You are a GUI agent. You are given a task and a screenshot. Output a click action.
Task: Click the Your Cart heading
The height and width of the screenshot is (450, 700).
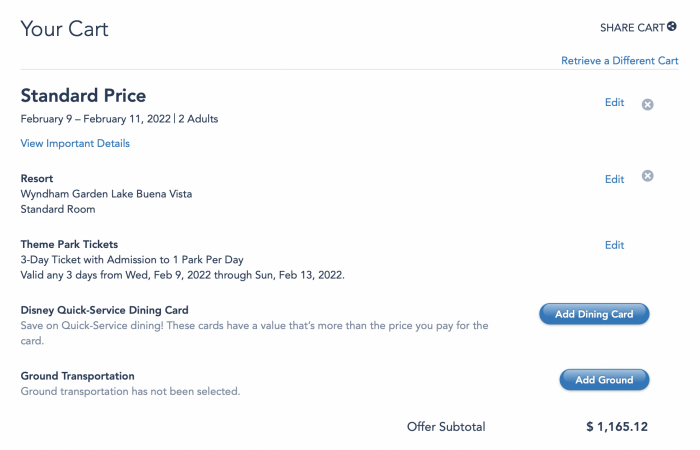point(64,28)
